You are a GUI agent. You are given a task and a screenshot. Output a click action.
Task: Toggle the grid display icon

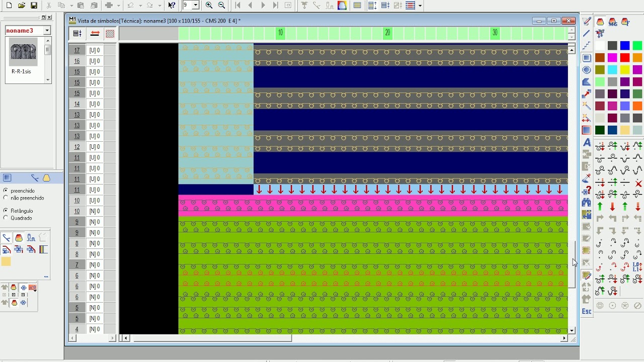[x=357, y=6]
